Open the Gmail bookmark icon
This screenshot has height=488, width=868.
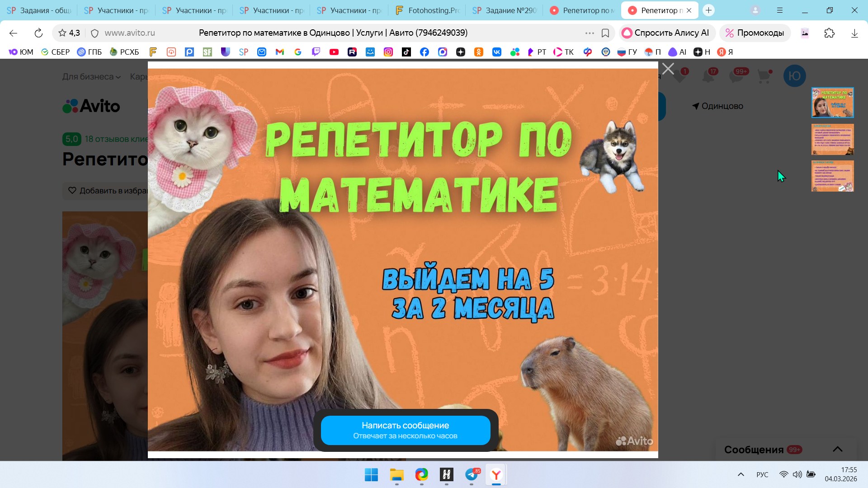point(280,52)
